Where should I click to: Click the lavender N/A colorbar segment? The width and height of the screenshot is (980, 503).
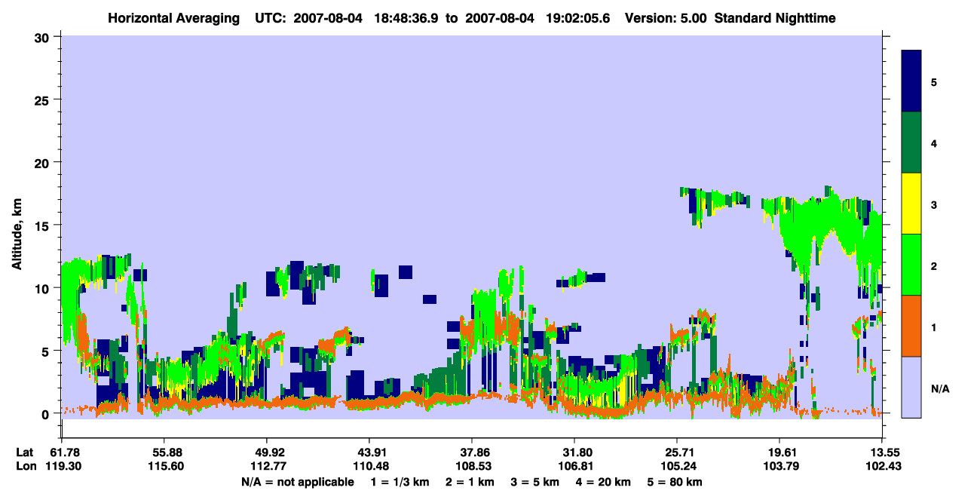click(911, 387)
